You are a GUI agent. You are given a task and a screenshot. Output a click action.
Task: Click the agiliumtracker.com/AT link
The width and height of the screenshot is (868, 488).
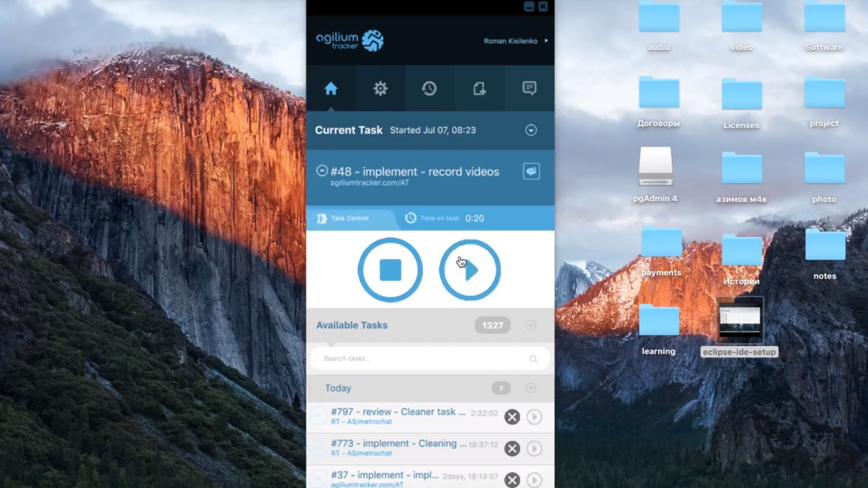[x=369, y=183]
